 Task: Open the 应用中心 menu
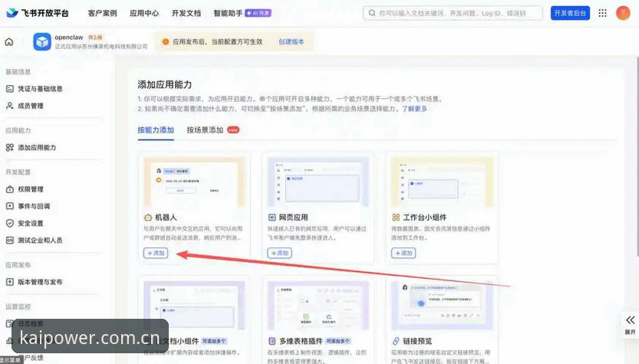[x=144, y=13]
